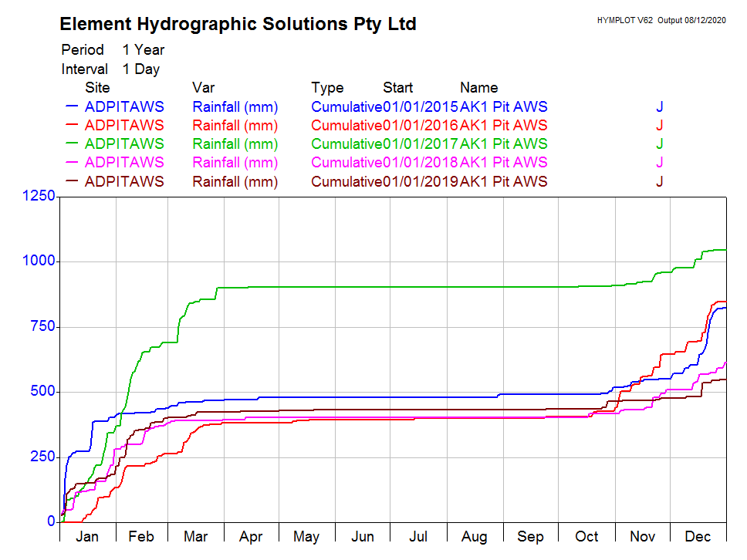
Task: Select the Jun month label on axis
Action: pos(363,537)
